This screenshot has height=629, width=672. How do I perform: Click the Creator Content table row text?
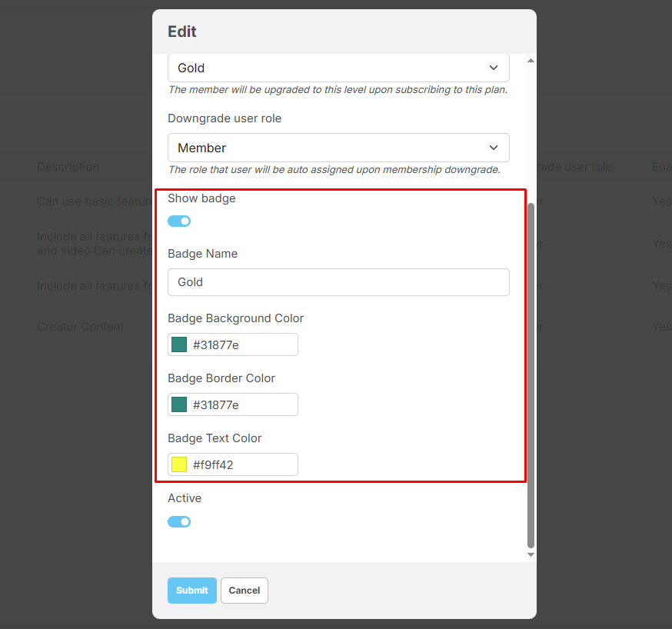pyautogui.click(x=81, y=327)
